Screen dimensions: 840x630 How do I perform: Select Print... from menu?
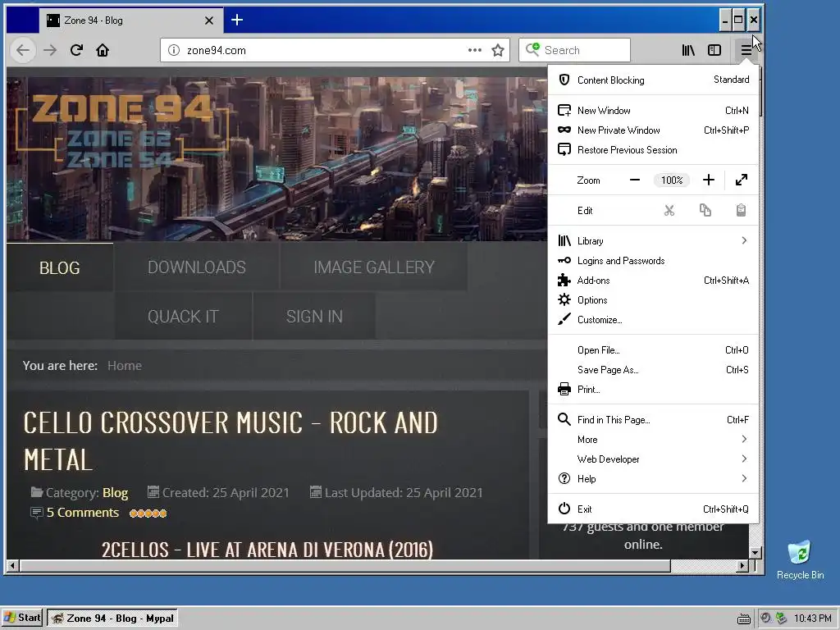[653, 390]
